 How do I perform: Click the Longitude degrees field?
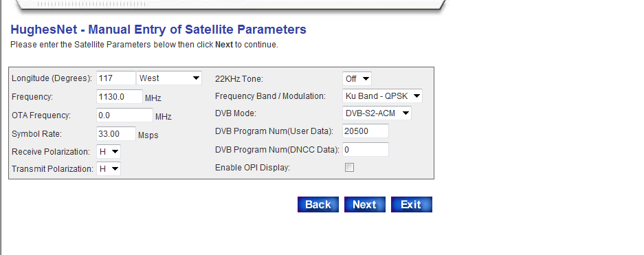pyautogui.click(x=116, y=78)
